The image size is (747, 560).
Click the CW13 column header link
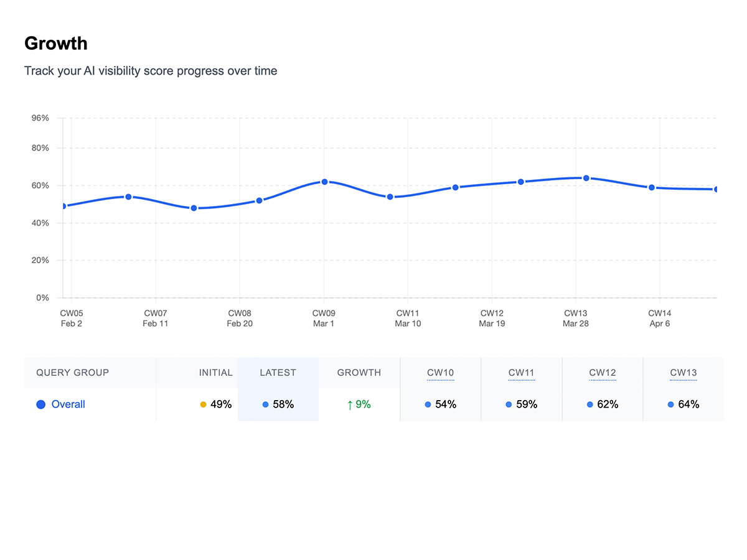pyautogui.click(x=683, y=372)
